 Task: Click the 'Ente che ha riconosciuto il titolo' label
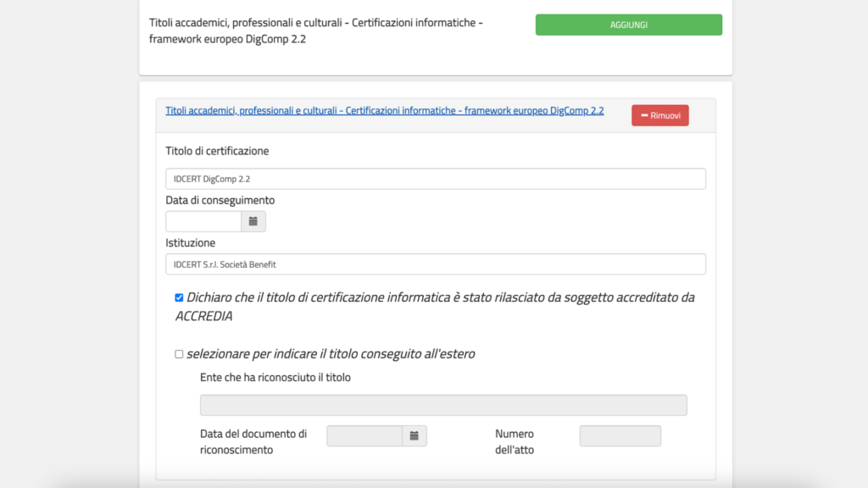pyautogui.click(x=275, y=377)
